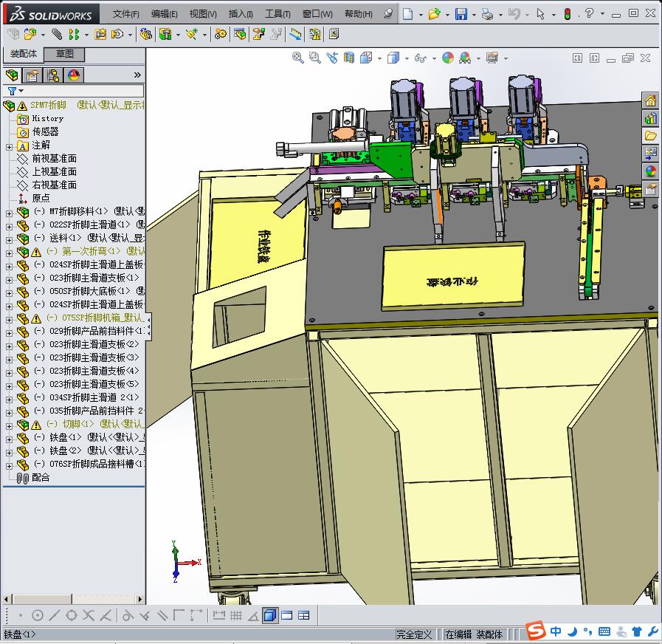Viewport: 662px width, 644px height.
Task: Click the Print icon
Action: [x=487, y=14]
